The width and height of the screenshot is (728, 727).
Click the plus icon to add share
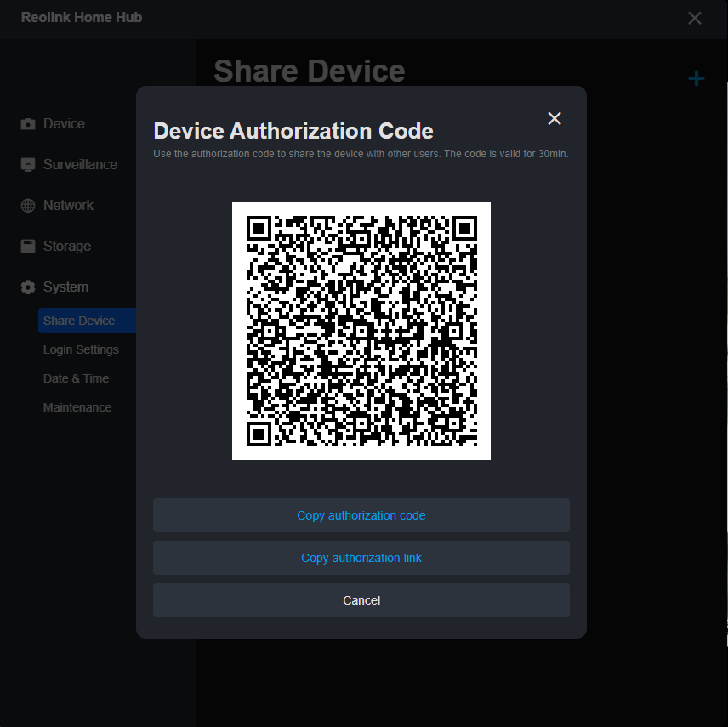coord(696,78)
